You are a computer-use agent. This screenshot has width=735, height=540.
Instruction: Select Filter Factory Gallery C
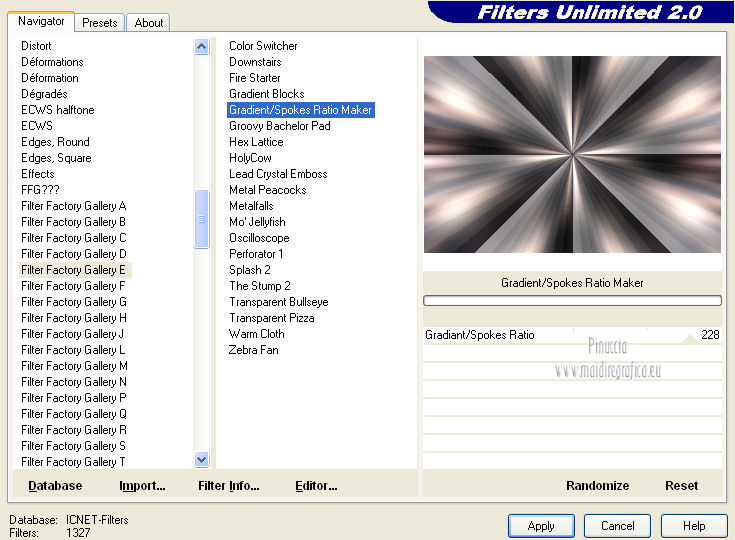tap(74, 238)
